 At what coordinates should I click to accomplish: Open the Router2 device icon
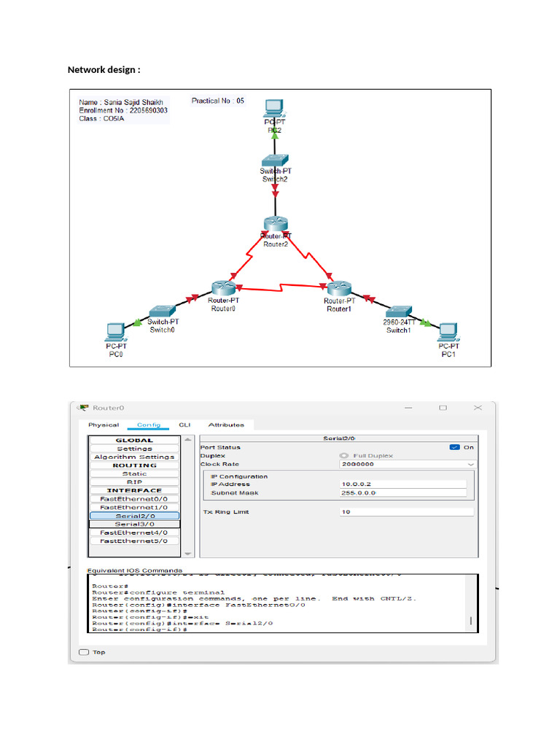point(276,225)
